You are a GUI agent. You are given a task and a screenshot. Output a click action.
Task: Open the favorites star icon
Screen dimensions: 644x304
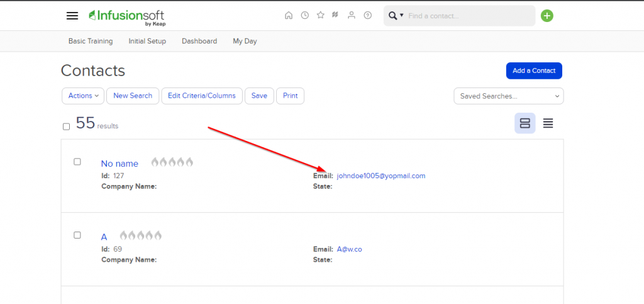point(321,15)
